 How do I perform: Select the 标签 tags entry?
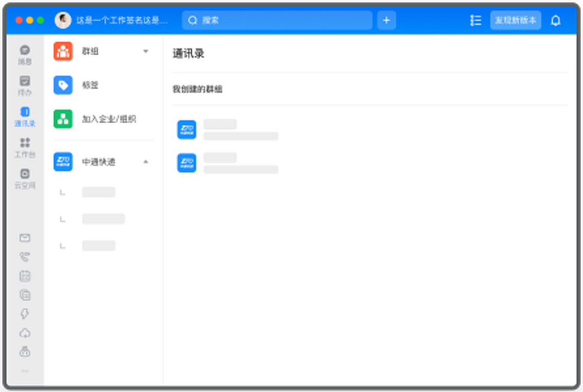90,85
